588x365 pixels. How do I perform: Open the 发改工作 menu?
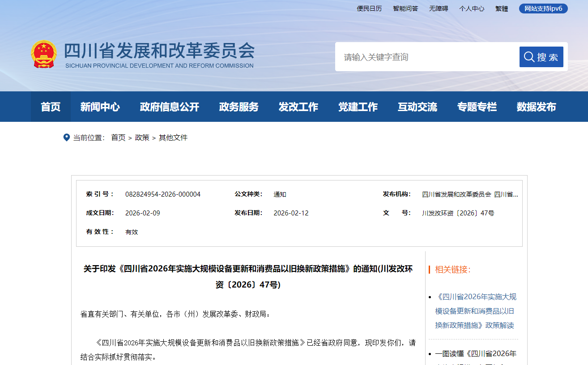pos(298,107)
